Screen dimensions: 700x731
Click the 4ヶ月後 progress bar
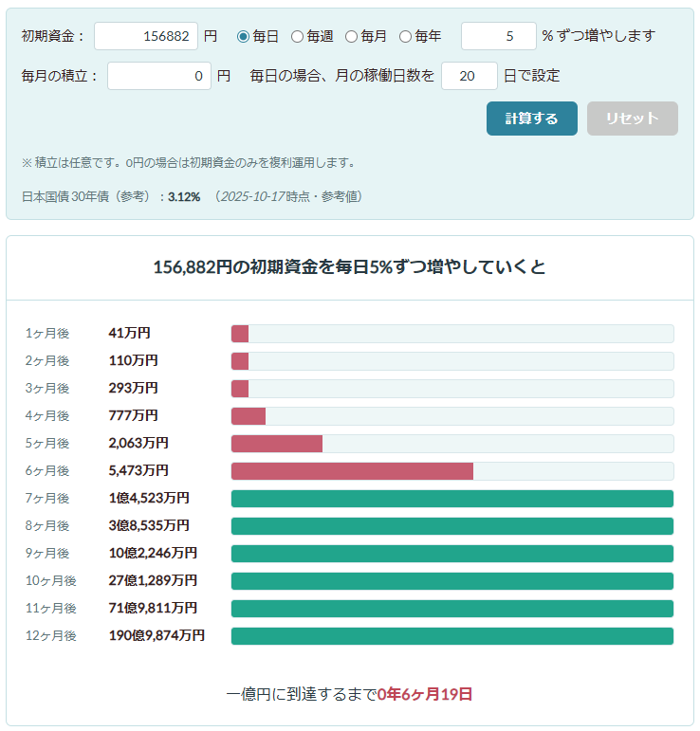click(x=451, y=416)
